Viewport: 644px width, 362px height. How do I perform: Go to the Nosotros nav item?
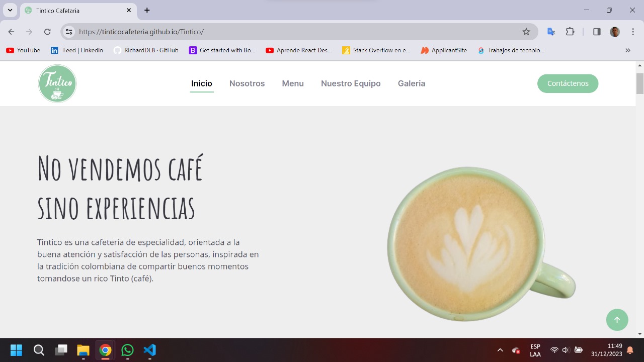[x=247, y=83]
